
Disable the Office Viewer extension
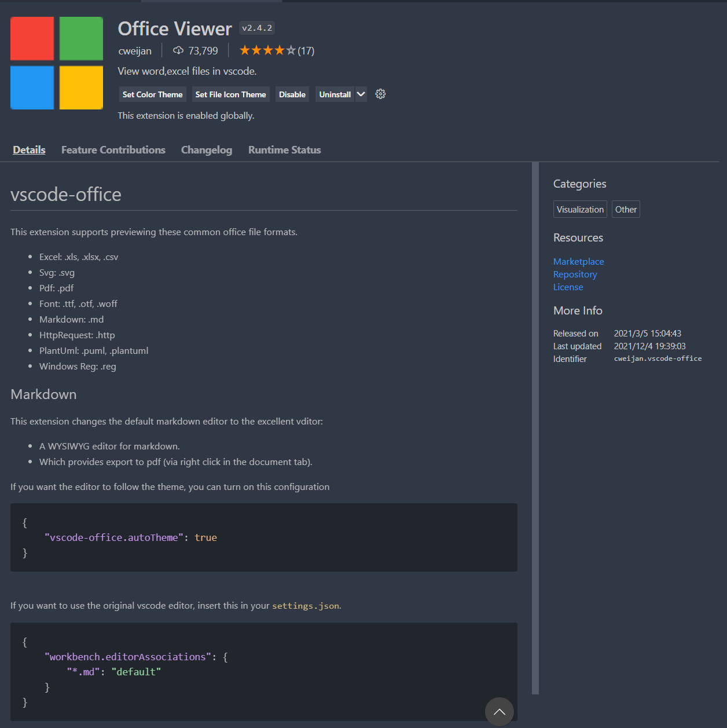tap(292, 94)
